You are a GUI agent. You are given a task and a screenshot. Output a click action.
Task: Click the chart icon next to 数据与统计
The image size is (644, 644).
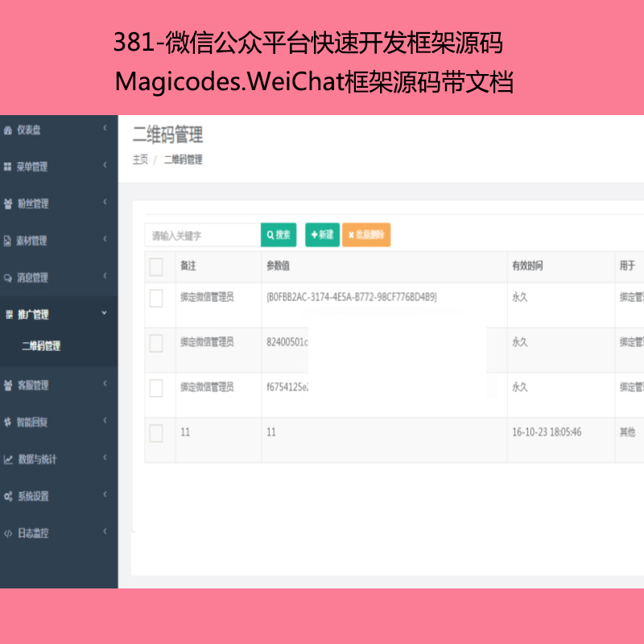click(8, 459)
